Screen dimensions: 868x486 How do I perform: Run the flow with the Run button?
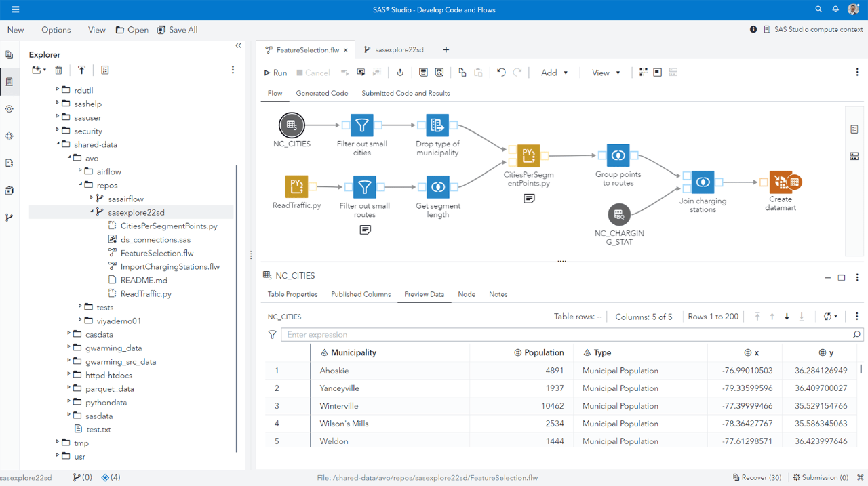(x=275, y=73)
